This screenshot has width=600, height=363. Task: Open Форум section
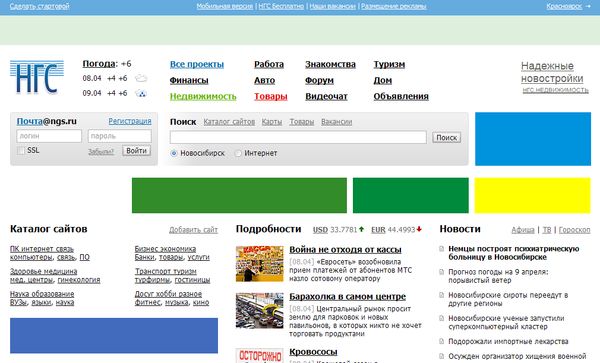click(x=319, y=80)
